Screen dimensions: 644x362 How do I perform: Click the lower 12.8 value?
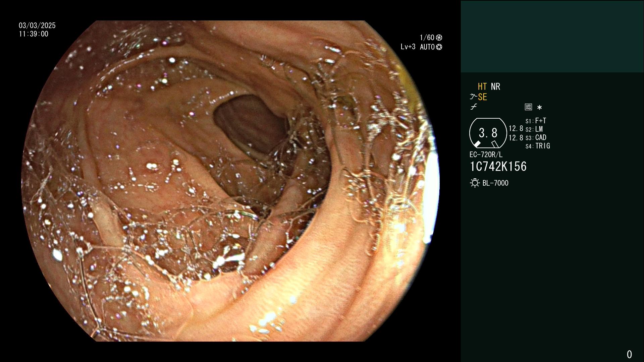[x=516, y=137]
